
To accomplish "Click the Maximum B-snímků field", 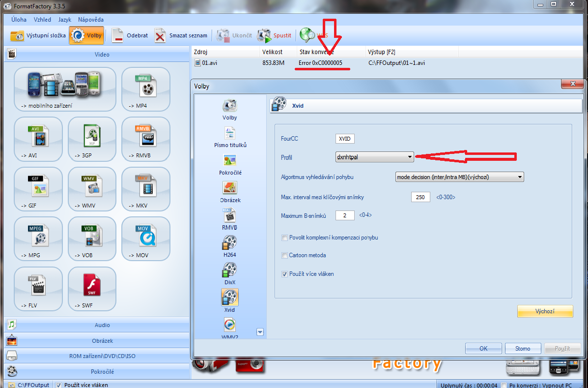I will [345, 215].
